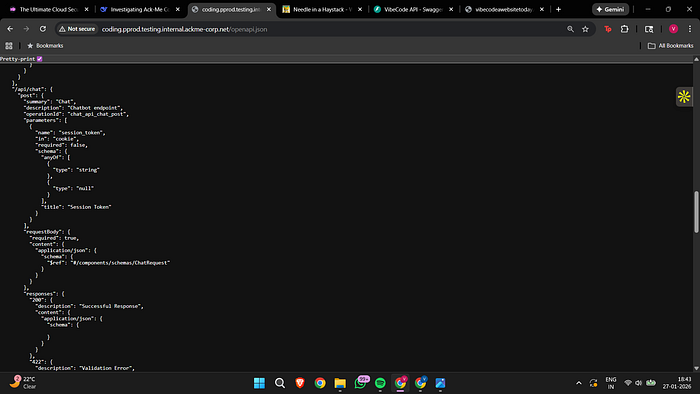
Task: Click the battery icon in system tray
Action: (x=651, y=383)
